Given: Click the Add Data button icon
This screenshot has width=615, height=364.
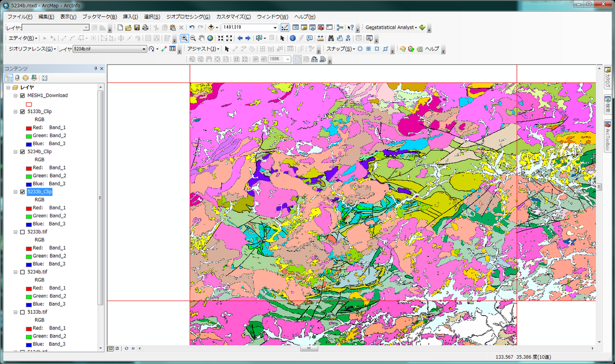Looking at the screenshot, I should click(x=211, y=27).
